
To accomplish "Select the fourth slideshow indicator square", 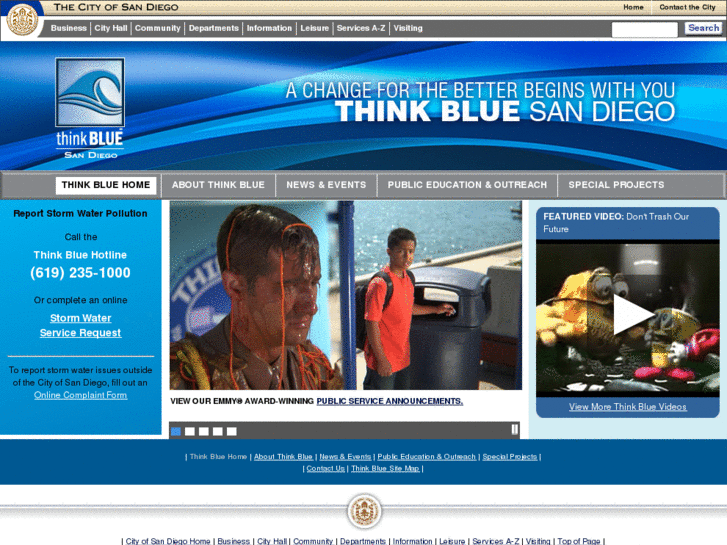I will point(217,431).
